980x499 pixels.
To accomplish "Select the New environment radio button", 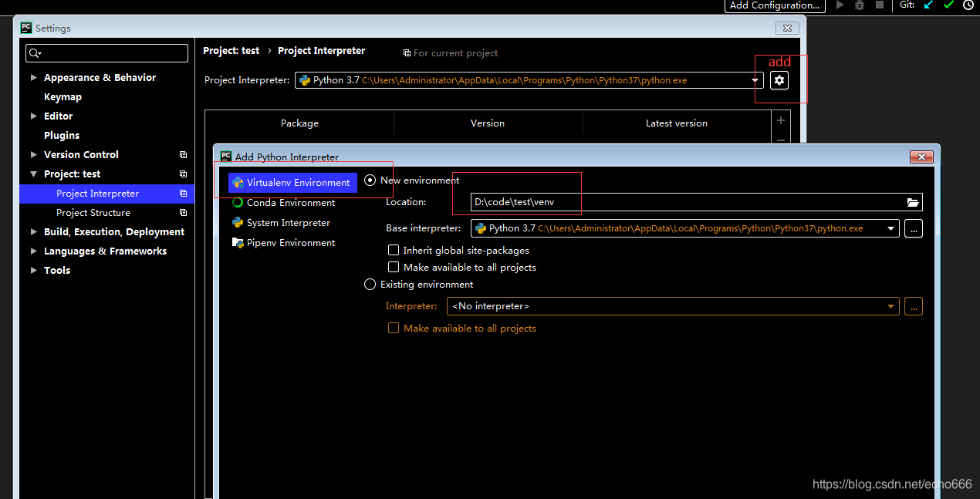I will tap(370, 180).
